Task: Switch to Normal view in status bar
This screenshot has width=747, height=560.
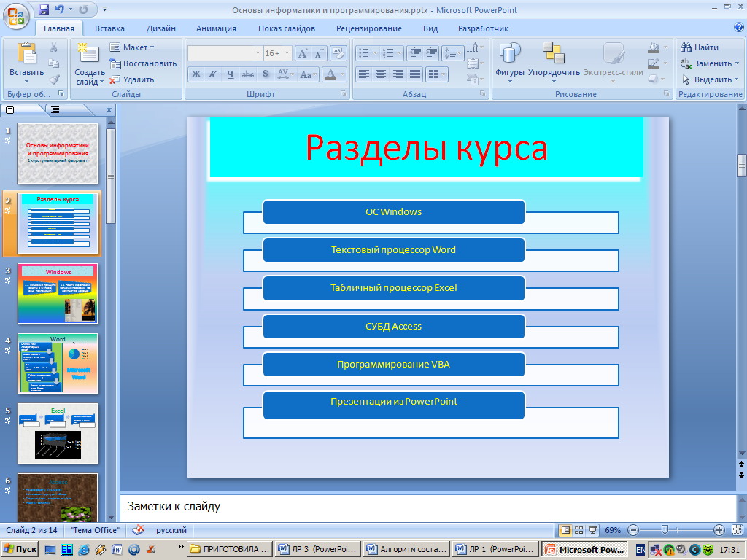Action: (x=565, y=530)
